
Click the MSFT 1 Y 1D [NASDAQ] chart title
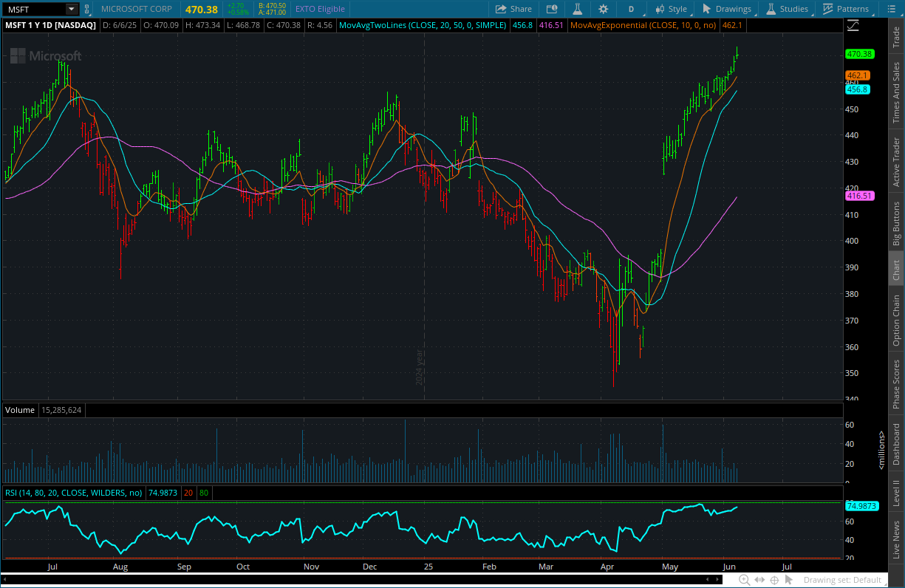pos(50,25)
